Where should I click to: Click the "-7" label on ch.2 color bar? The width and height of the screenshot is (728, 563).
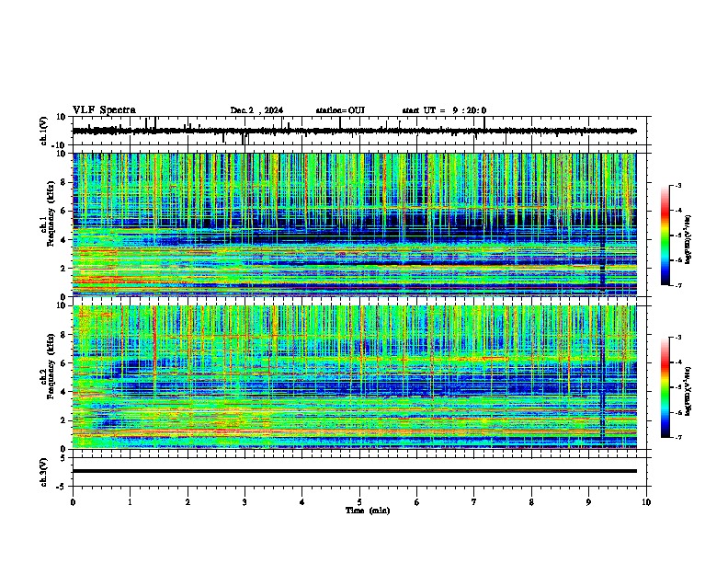pos(677,437)
